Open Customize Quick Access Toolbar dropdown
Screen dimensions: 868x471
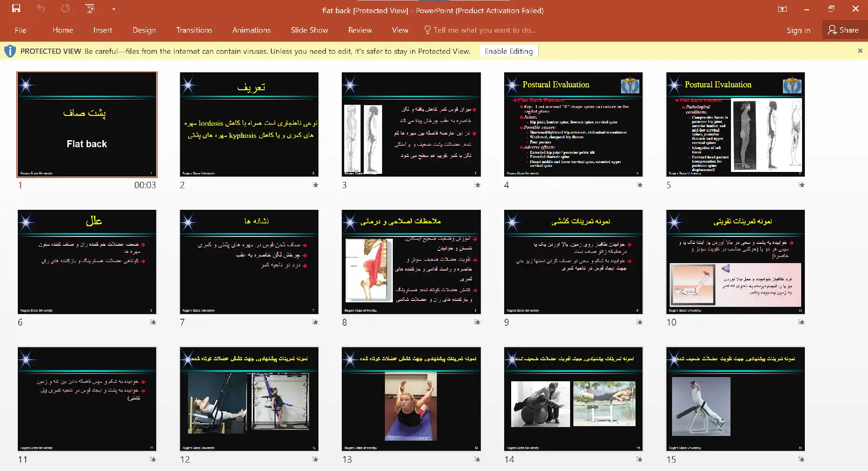pos(113,9)
